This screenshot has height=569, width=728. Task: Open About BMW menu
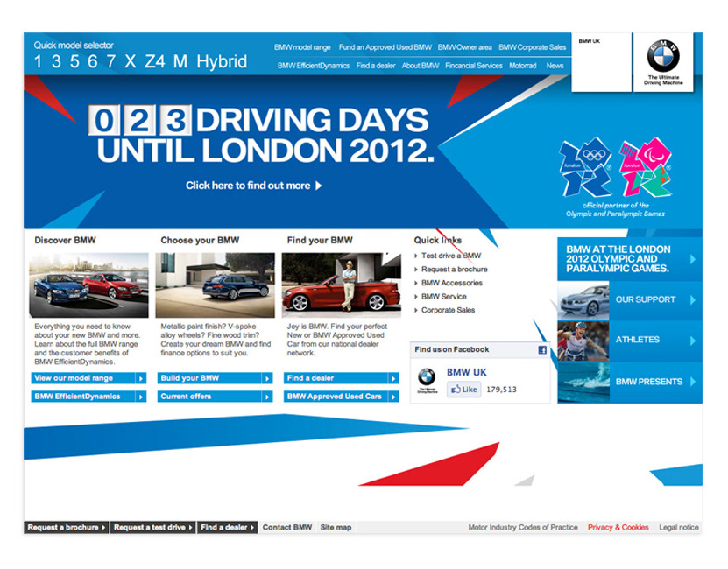coord(421,66)
